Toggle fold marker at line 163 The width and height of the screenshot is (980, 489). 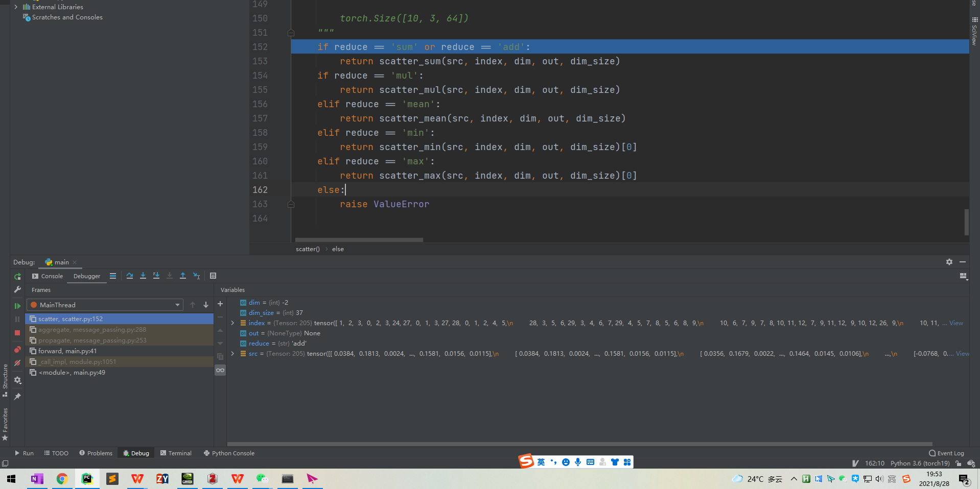(x=291, y=204)
